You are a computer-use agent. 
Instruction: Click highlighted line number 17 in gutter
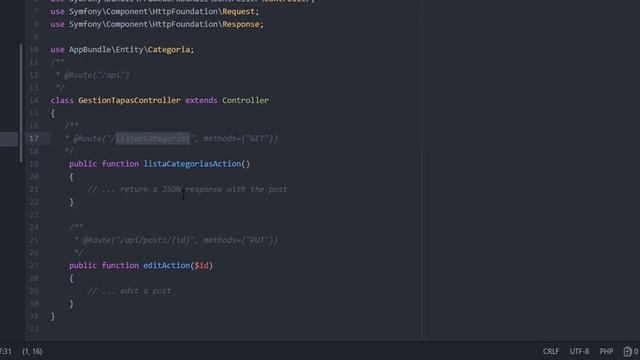tap(33, 138)
